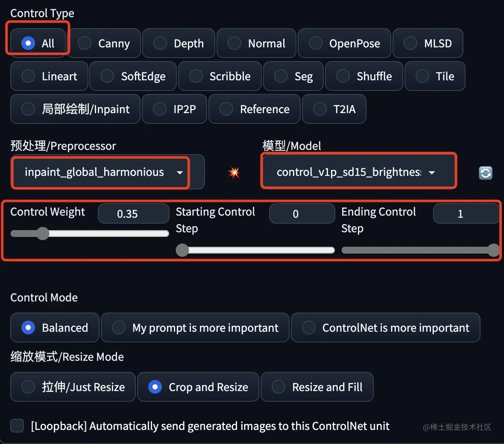Pick the 局部绘制/Inpaint control type
The width and height of the screenshot is (504, 444).
click(75, 109)
